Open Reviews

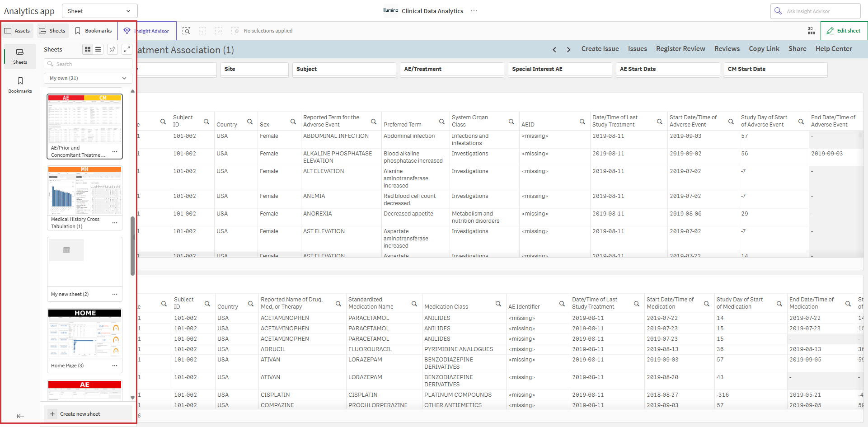coord(727,49)
